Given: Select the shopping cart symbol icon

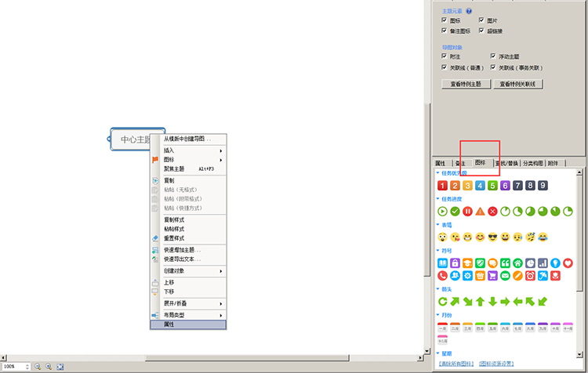Looking at the screenshot, I should (x=492, y=275).
